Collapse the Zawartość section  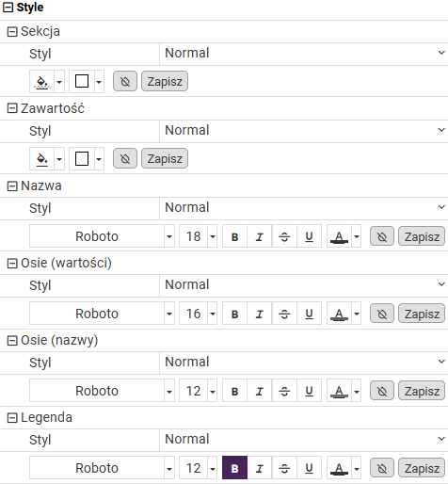click(x=12, y=108)
